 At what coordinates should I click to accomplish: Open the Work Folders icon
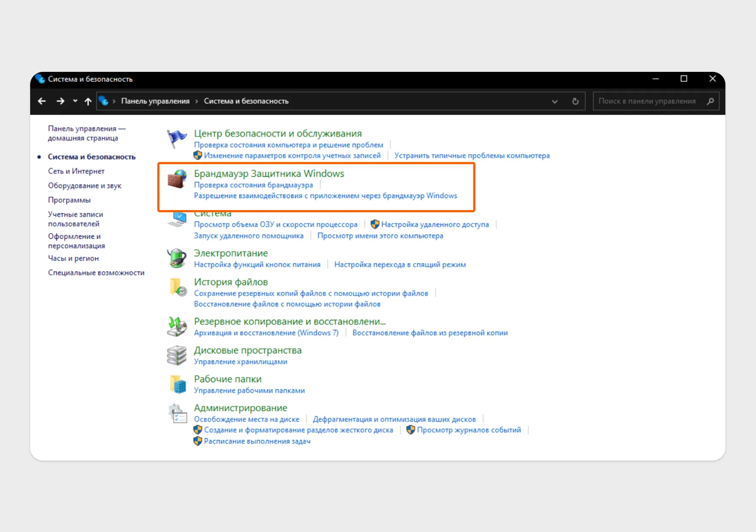pyautogui.click(x=178, y=384)
